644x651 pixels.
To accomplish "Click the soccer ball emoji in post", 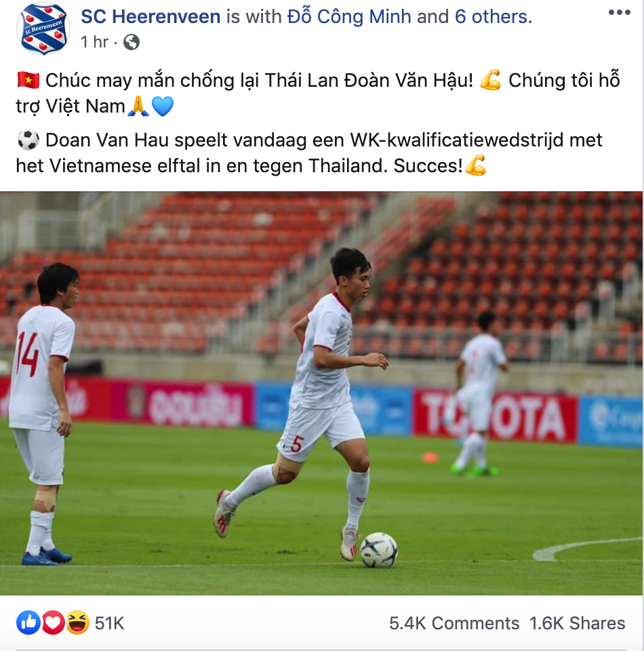I will pos(28,140).
